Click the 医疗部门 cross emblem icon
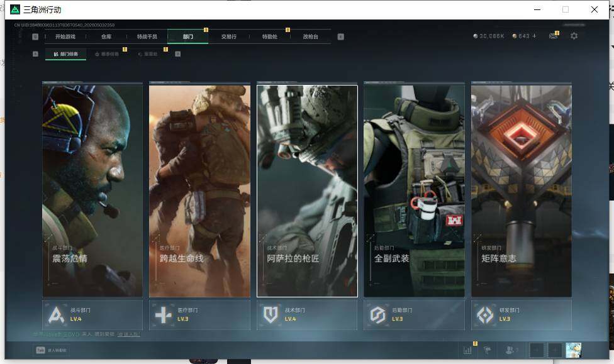Image resolution: width=614 pixels, height=364 pixels. point(164,315)
